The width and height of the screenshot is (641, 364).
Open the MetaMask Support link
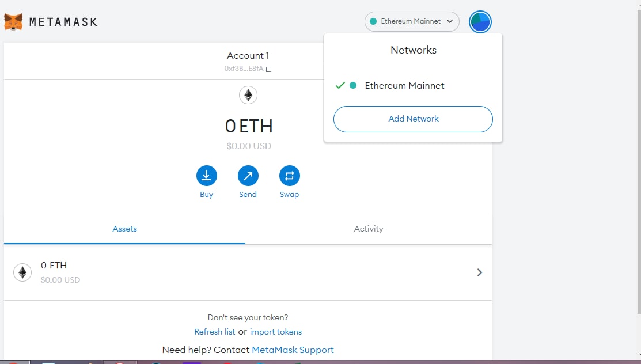click(293, 350)
